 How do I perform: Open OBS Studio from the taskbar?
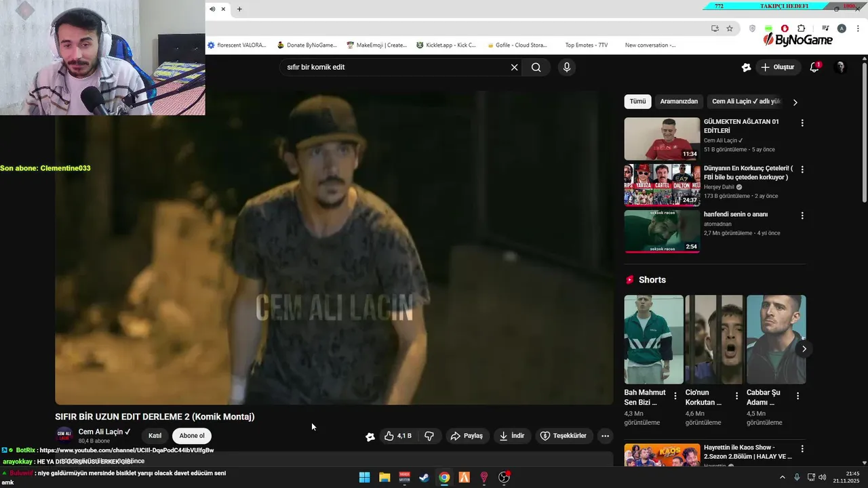[x=504, y=477]
